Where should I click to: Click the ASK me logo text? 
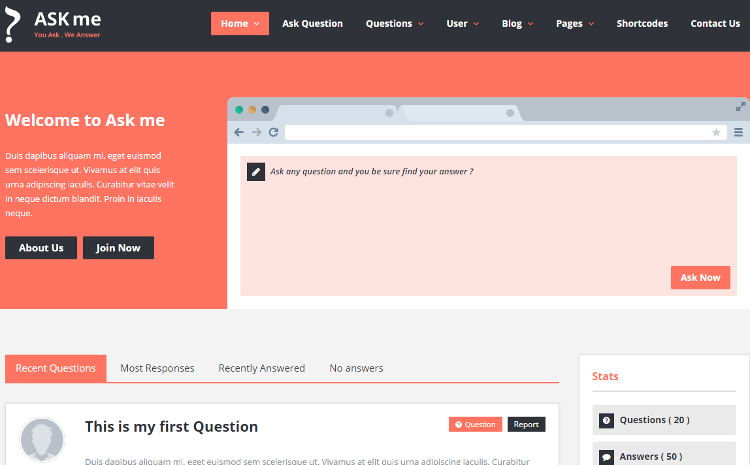(67, 19)
